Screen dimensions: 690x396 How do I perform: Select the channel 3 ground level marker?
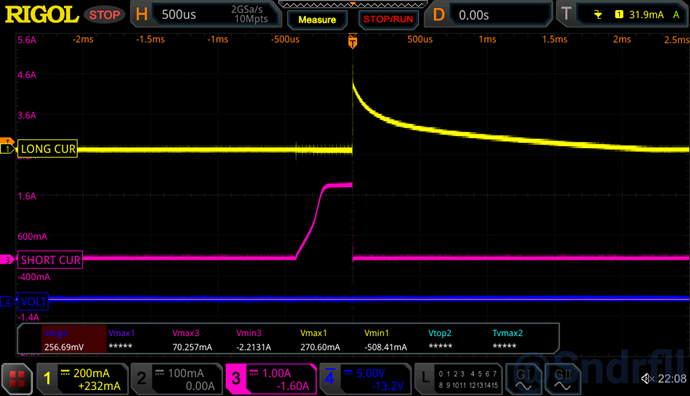pos(7,260)
